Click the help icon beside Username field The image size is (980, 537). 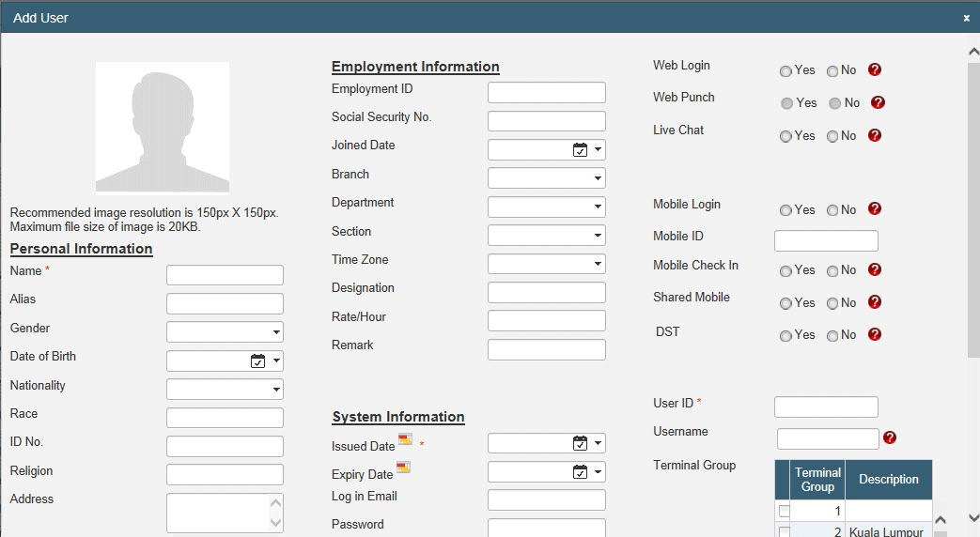[x=890, y=437]
